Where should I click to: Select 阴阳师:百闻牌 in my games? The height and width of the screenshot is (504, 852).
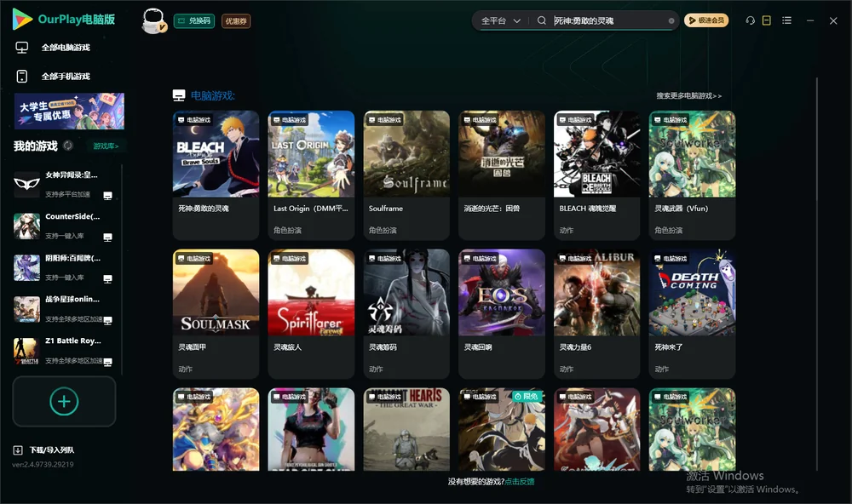click(64, 267)
